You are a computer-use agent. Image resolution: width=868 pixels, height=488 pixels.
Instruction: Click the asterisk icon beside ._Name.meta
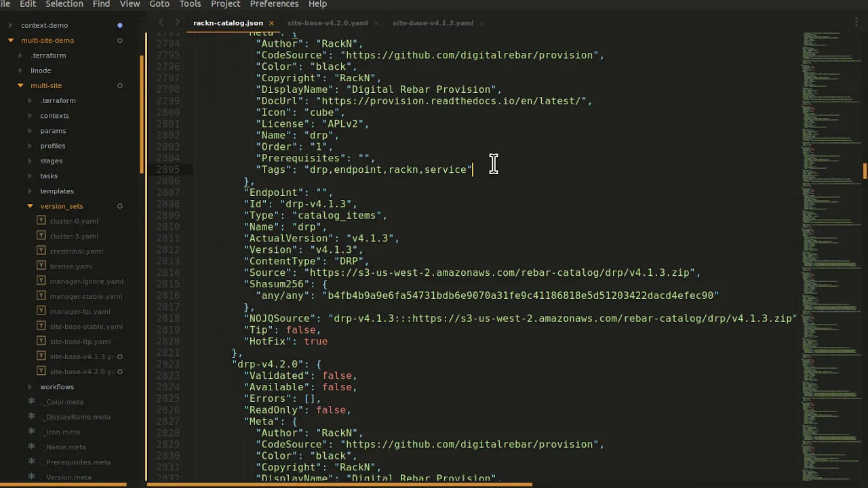point(31,447)
